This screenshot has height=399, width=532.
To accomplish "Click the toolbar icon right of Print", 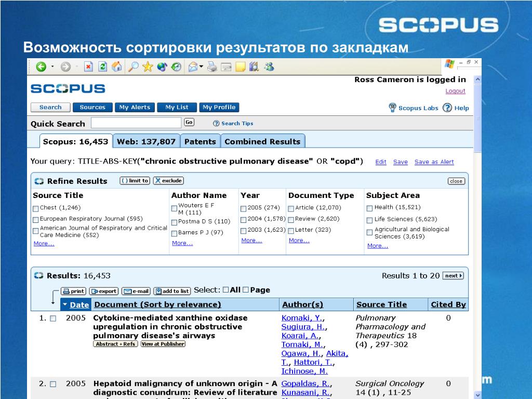I will point(226,67).
